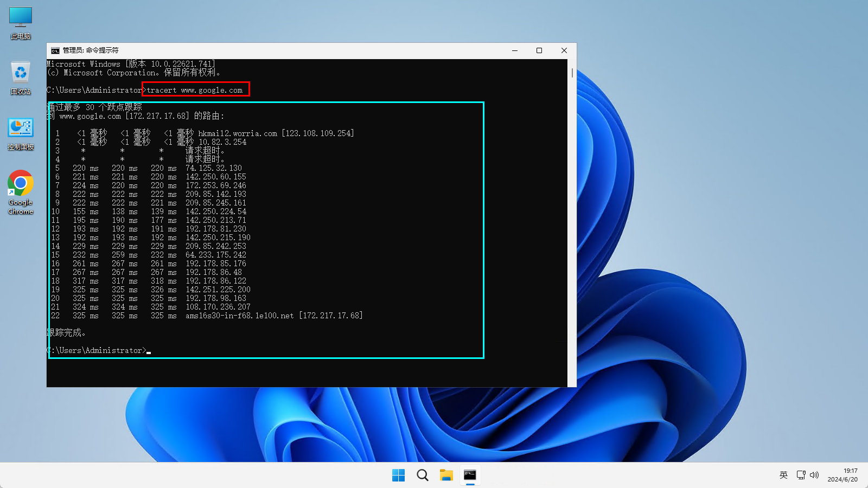Click hop 12 address 192.178.81.230

pyautogui.click(x=216, y=229)
